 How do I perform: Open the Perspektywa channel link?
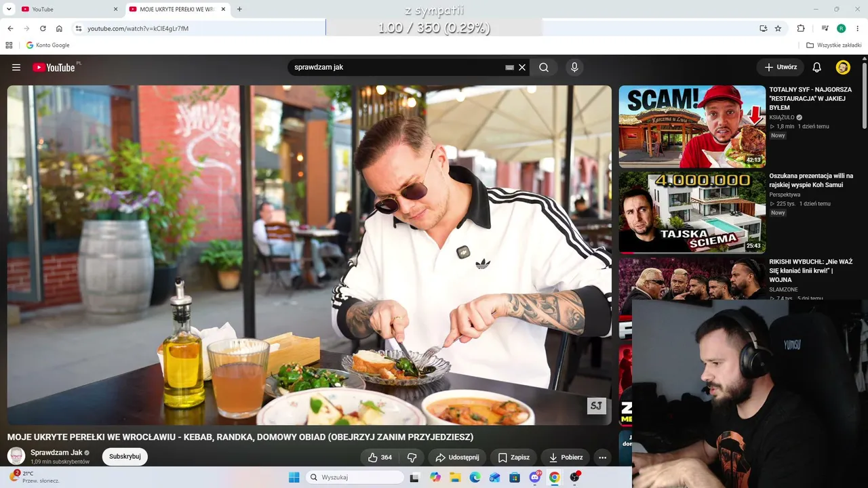(x=785, y=195)
